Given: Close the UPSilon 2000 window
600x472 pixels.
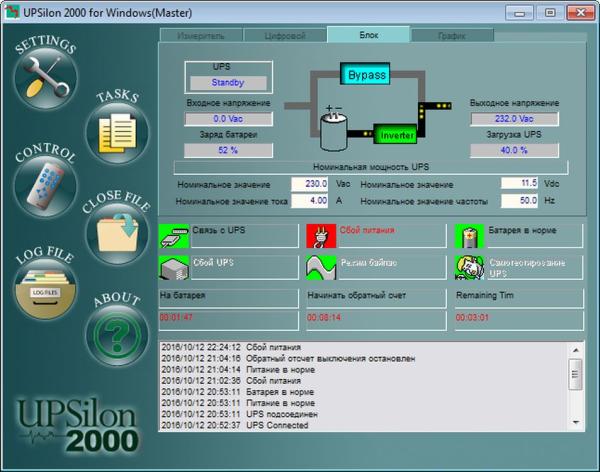Looking at the screenshot, I should point(580,13).
